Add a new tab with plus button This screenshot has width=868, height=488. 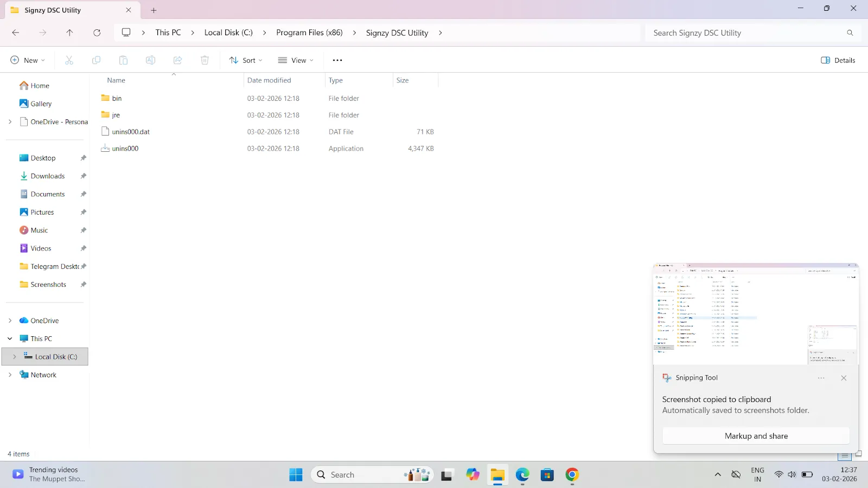tap(154, 10)
